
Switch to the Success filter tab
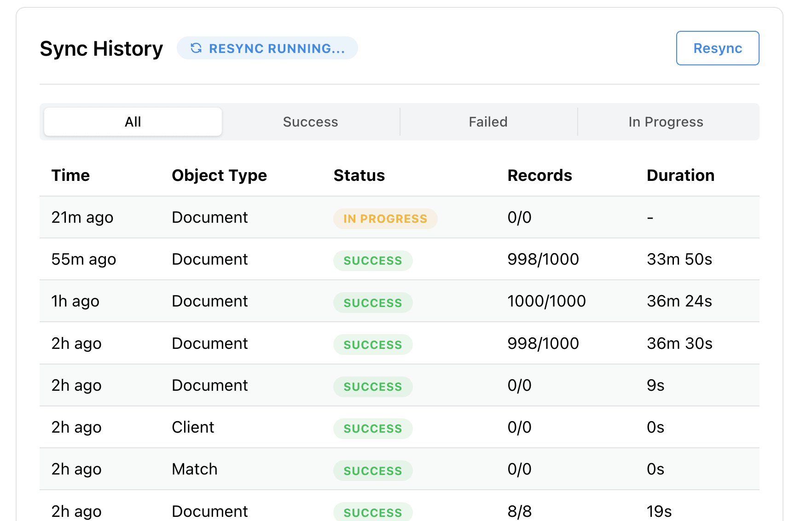pyautogui.click(x=311, y=122)
